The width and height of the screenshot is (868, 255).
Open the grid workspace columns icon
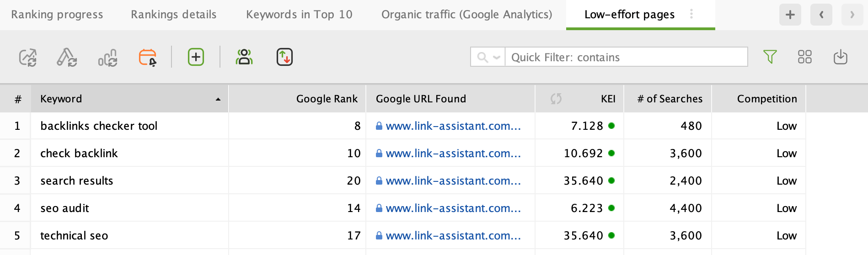[804, 57]
